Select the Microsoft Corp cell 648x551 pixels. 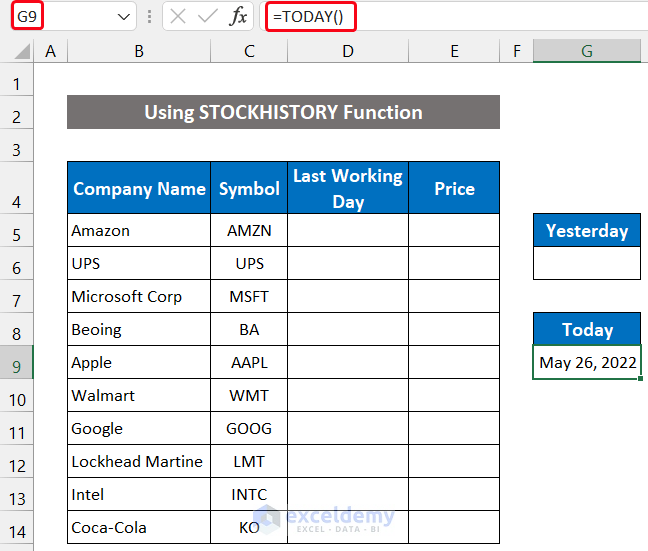pyautogui.click(x=139, y=297)
